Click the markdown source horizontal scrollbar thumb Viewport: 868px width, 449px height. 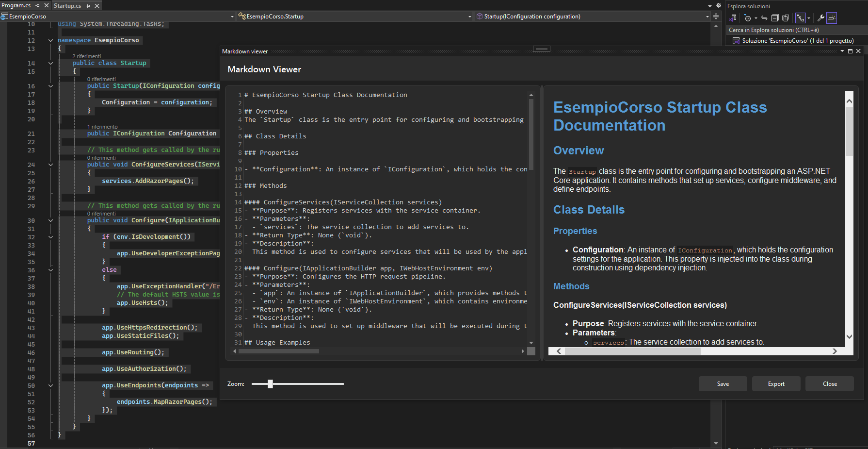click(279, 351)
